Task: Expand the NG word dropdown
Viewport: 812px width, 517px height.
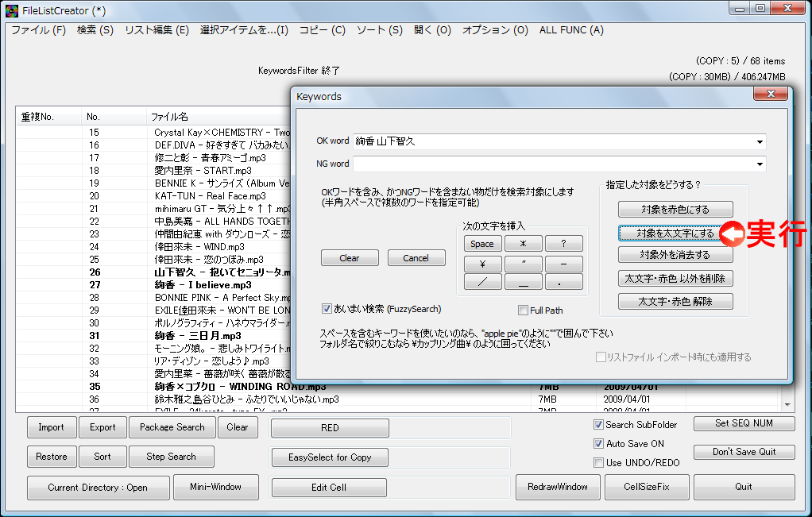Action: (760, 164)
